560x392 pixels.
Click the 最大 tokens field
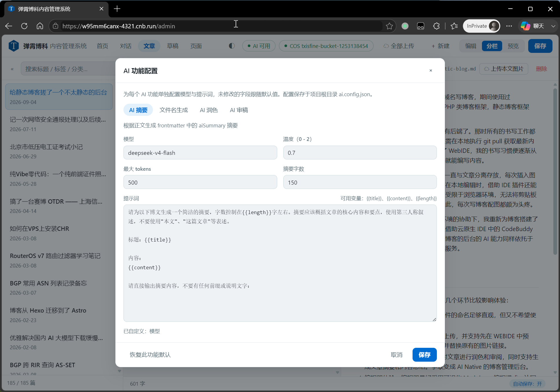[x=200, y=182]
